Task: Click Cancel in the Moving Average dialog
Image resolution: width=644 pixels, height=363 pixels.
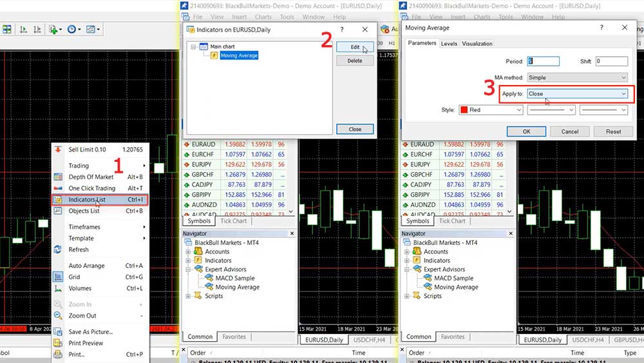Action: click(x=570, y=132)
